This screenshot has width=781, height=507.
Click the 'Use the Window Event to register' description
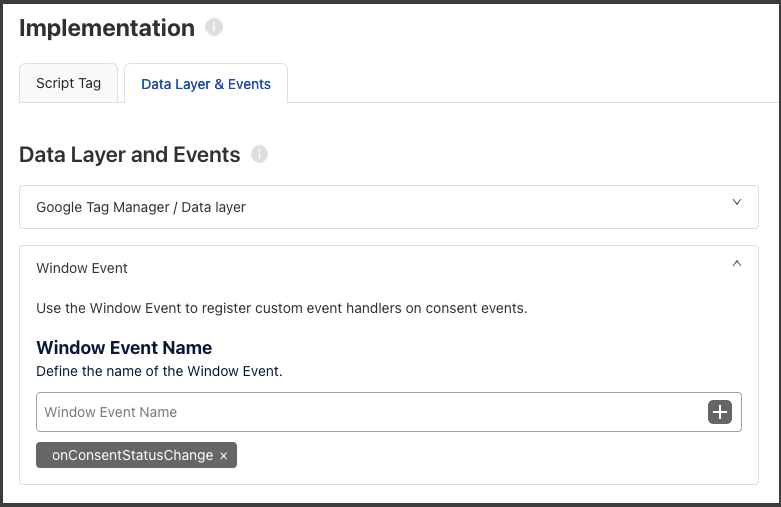pyautogui.click(x=281, y=308)
